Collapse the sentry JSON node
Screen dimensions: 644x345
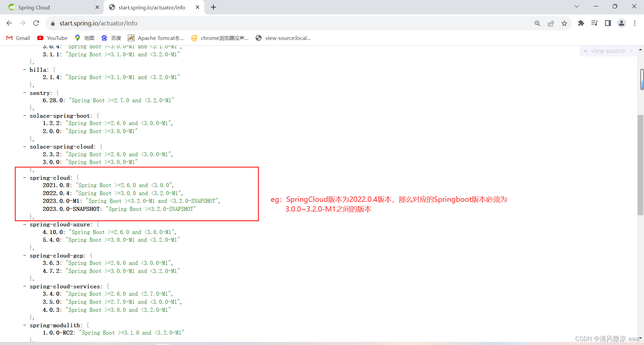click(24, 93)
